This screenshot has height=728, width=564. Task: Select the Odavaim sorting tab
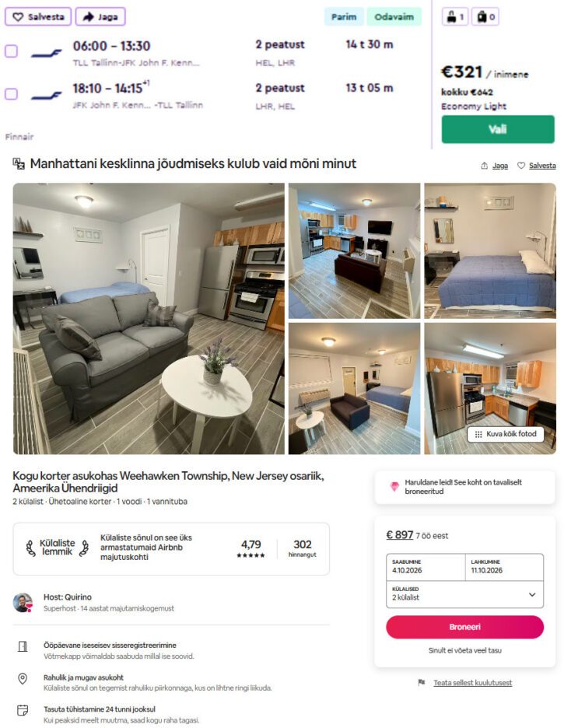[394, 16]
